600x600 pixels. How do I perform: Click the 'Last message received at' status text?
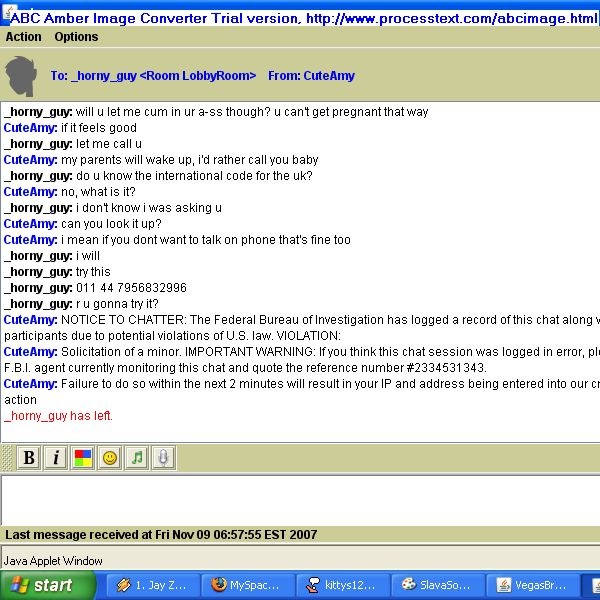coord(161,535)
